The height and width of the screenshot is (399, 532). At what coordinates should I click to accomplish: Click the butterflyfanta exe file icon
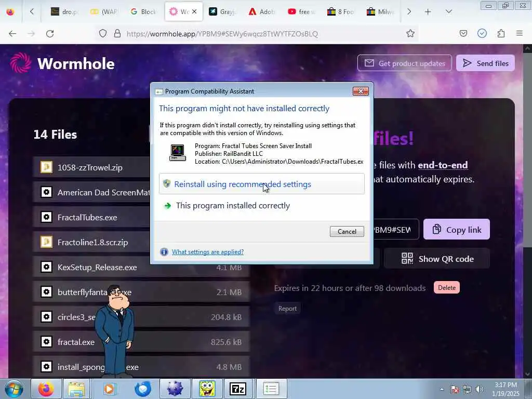[x=46, y=292]
